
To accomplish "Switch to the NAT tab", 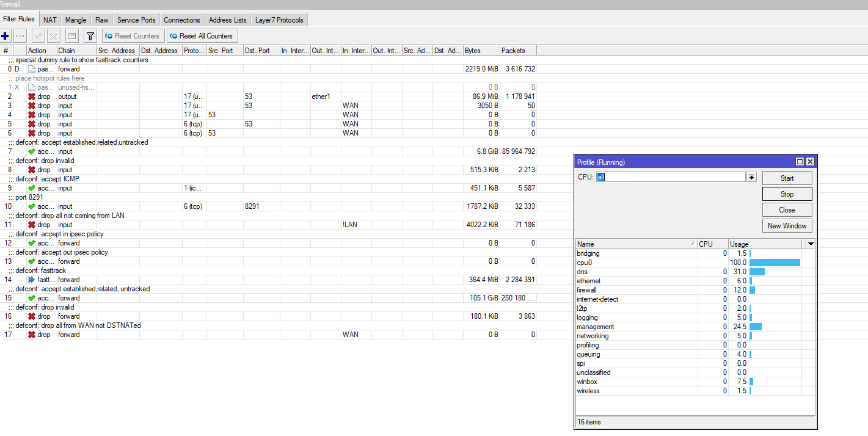I will [x=50, y=20].
